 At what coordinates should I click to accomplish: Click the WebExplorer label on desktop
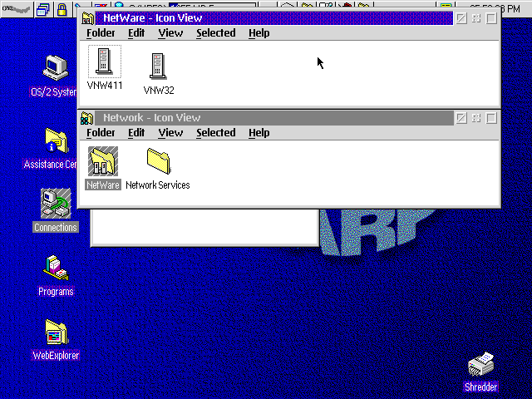[56, 355]
